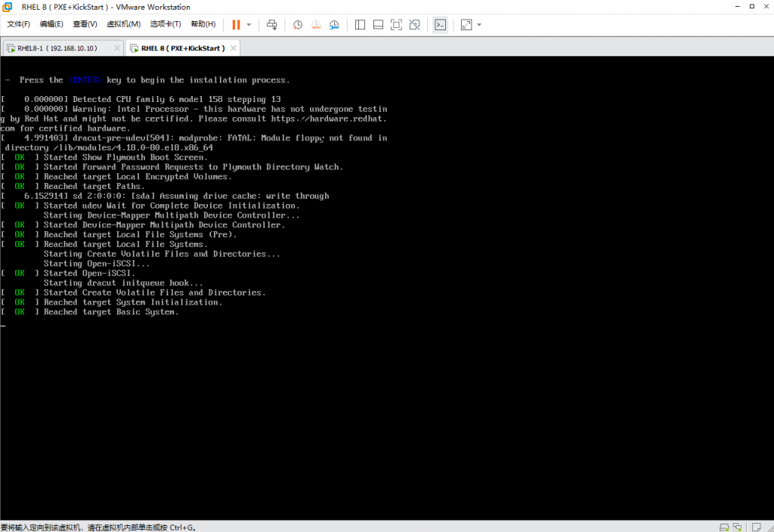The image size is (774, 532).
Task: Revert the virtual machine to its snapshot
Action: click(x=316, y=25)
